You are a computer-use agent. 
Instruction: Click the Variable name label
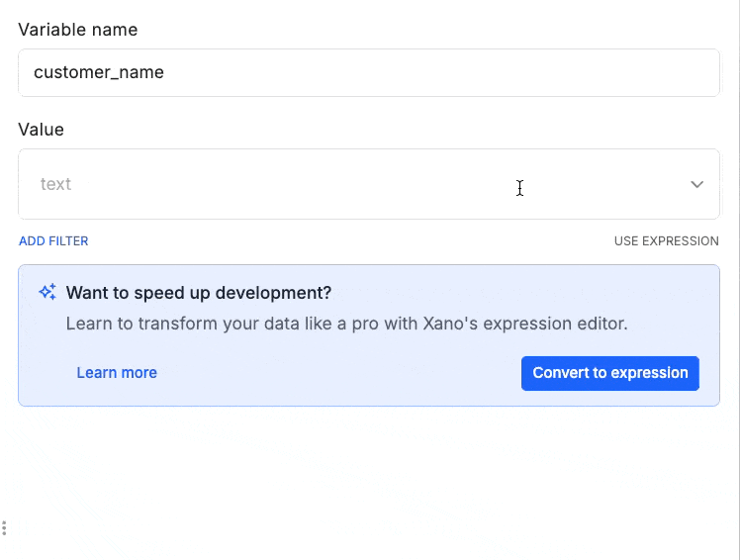click(78, 30)
